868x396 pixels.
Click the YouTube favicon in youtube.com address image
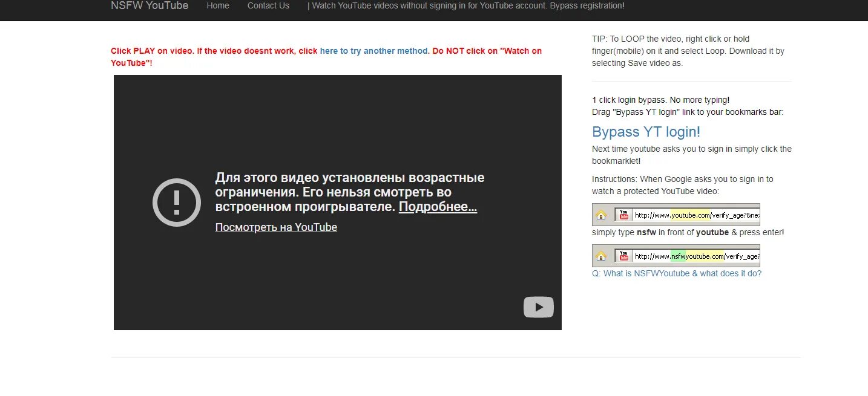pos(624,215)
